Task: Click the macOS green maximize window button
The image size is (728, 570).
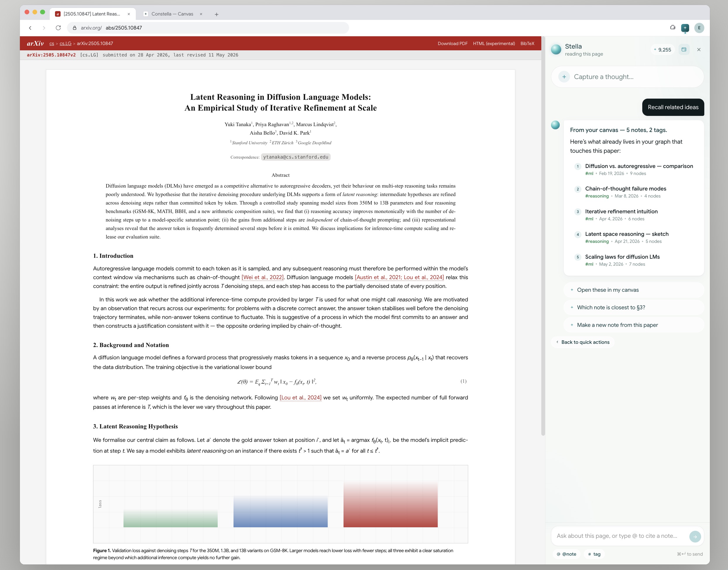Action: tap(42, 12)
